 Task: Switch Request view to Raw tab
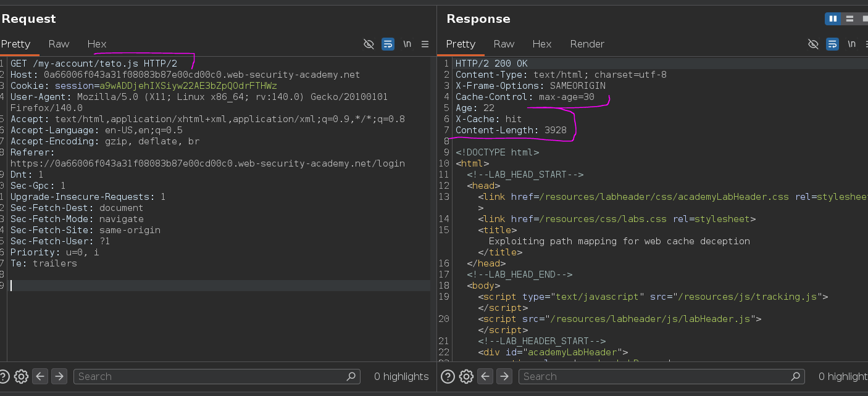point(59,44)
